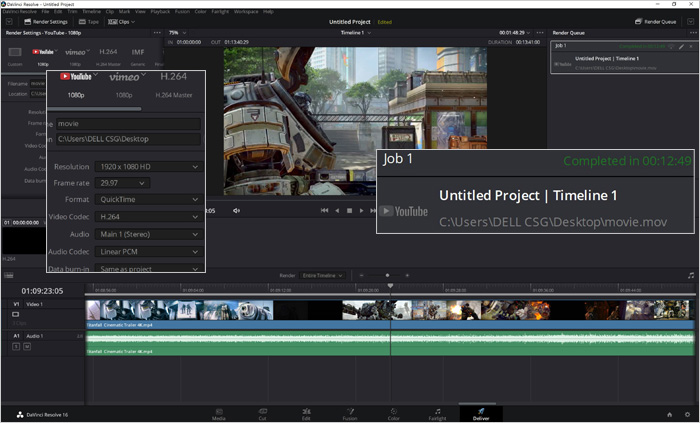This screenshot has width=700, height=423.
Task: Open the Mark menu
Action: 124,12
